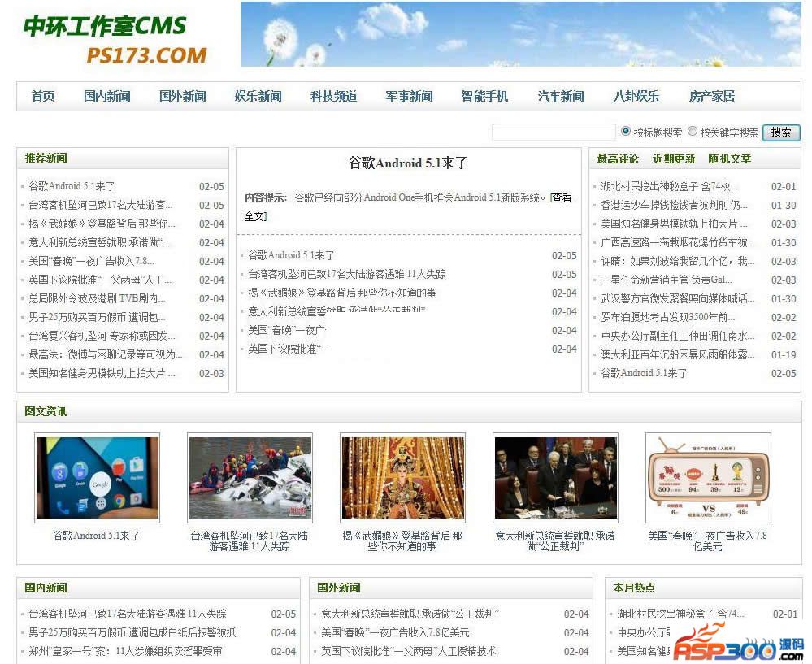Open caption 意大利新总统宣誓就职 under thumbnail
The width and height of the screenshot is (812, 664).
click(555, 540)
